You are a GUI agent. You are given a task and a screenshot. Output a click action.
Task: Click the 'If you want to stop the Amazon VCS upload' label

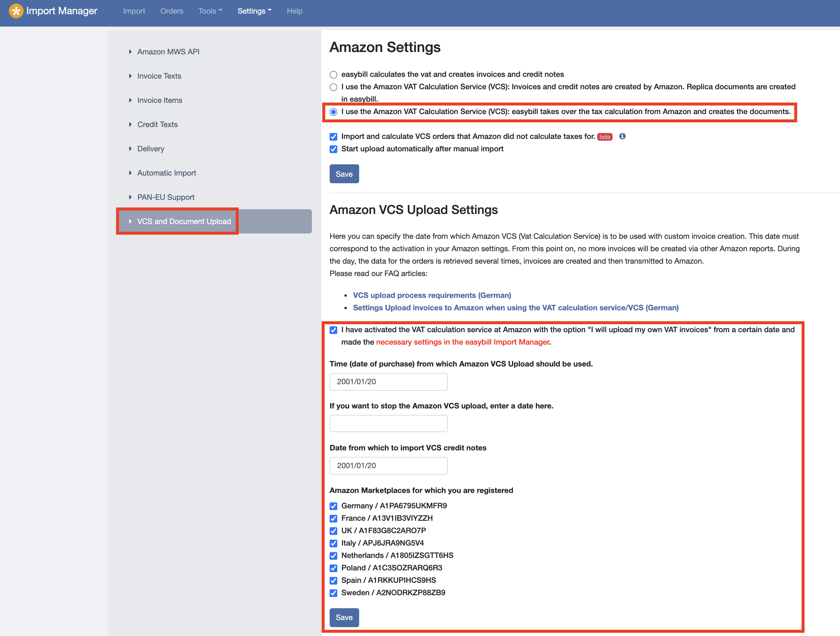click(441, 406)
